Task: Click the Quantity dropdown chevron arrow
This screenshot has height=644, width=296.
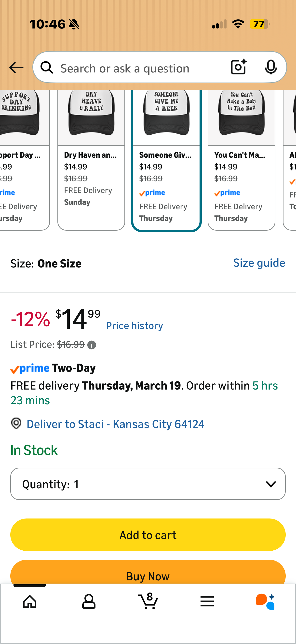Action: (x=271, y=484)
